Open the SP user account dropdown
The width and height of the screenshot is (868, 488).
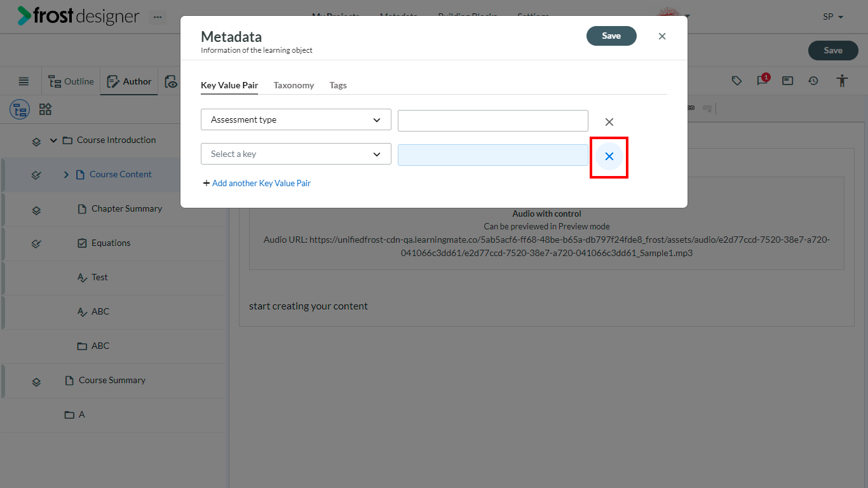click(x=833, y=17)
